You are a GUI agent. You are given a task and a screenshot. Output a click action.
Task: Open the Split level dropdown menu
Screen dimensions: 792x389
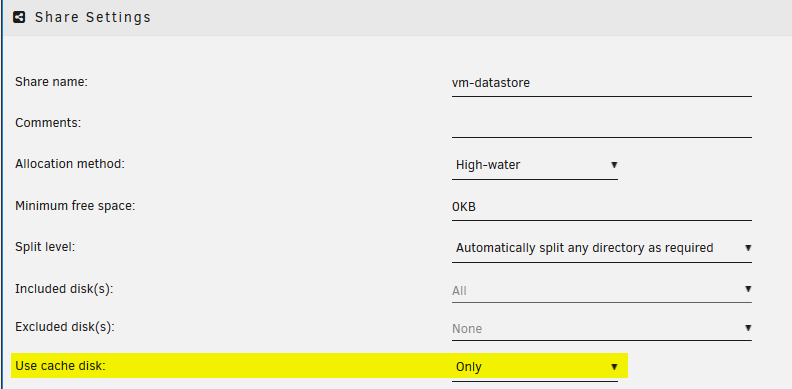pos(602,248)
